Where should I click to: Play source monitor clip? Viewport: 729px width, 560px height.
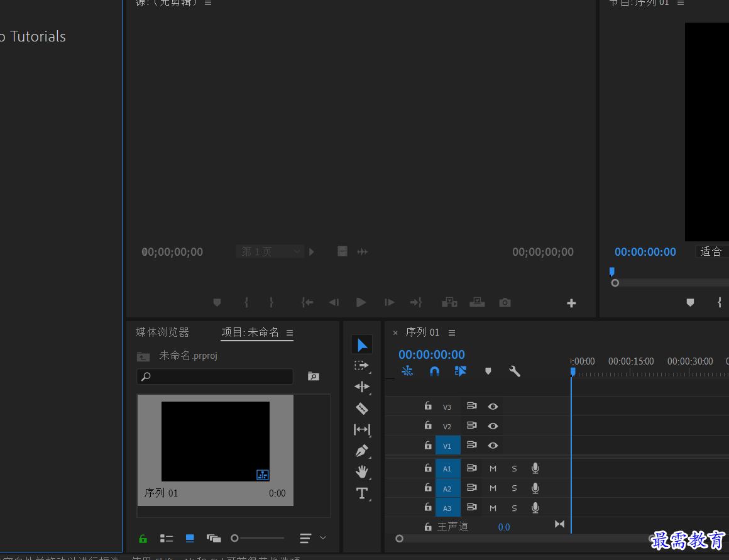[361, 302]
